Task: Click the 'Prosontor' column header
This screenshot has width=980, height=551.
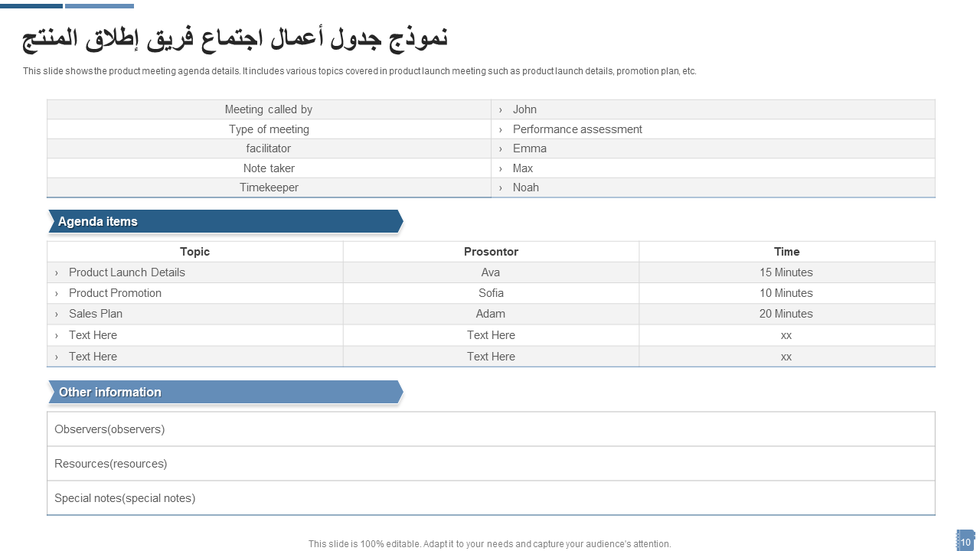Action: pyautogui.click(x=491, y=252)
